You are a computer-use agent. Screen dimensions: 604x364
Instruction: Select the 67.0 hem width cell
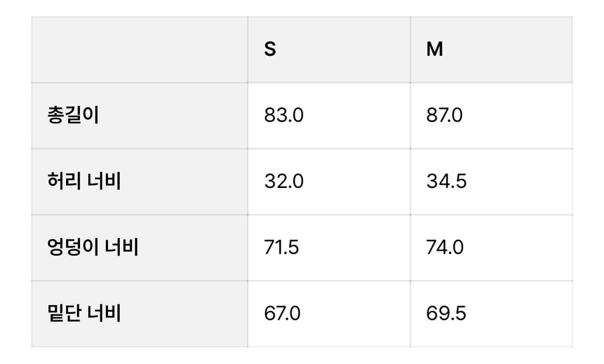click(x=329, y=314)
